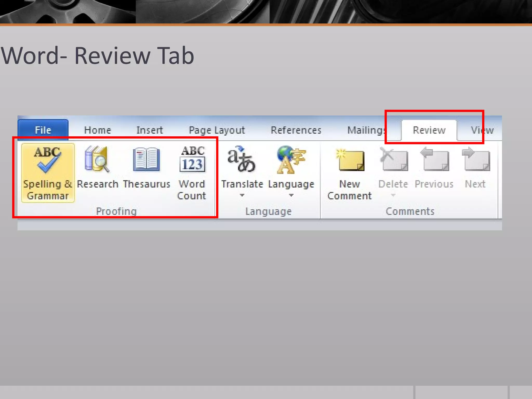Expand the Delete comment dropdown arrow
The image size is (532, 399).
click(x=393, y=195)
